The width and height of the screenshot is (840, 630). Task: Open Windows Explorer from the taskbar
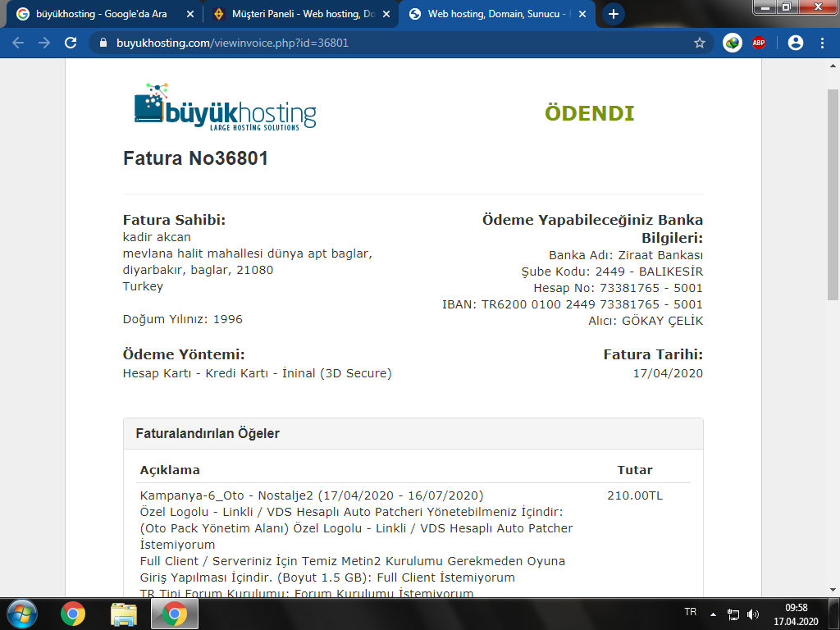coord(124,614)
